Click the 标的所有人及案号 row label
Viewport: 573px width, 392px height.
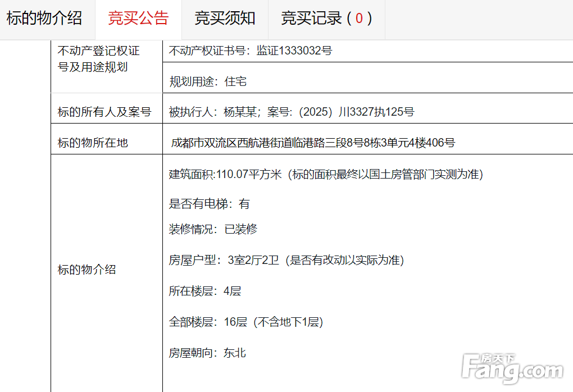[104, 112]
